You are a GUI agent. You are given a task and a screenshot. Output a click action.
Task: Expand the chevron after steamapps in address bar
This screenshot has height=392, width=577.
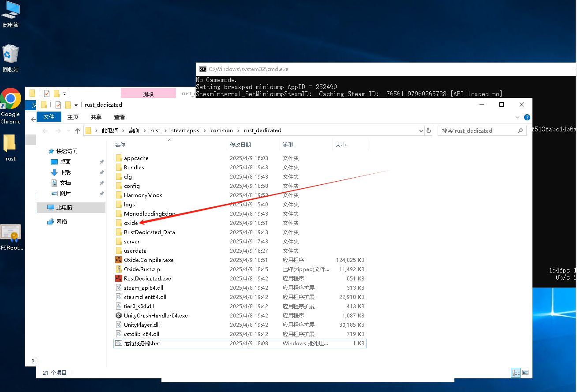pyautogui.click(x=205, y=131)
